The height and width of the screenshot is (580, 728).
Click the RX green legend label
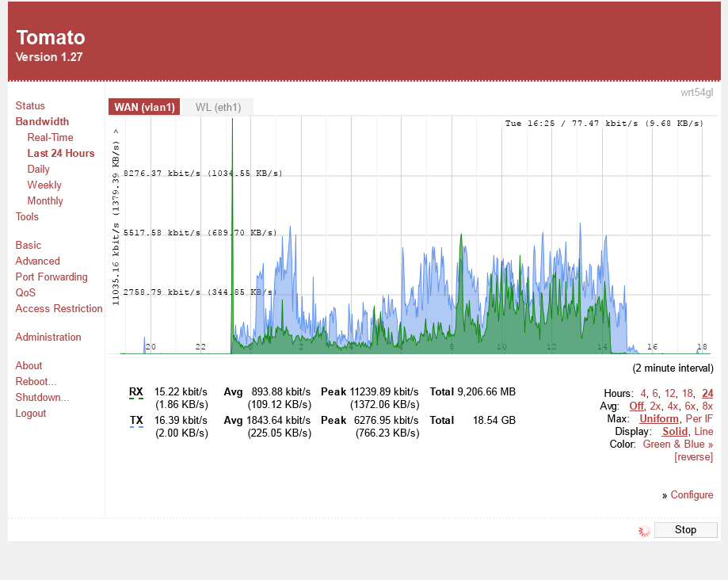136,391
